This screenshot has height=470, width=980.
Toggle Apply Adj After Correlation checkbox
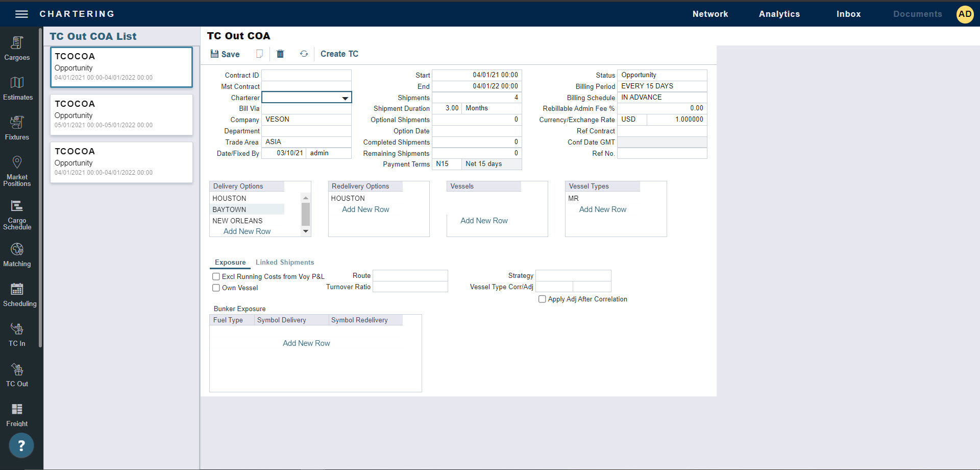coord(542,299)
